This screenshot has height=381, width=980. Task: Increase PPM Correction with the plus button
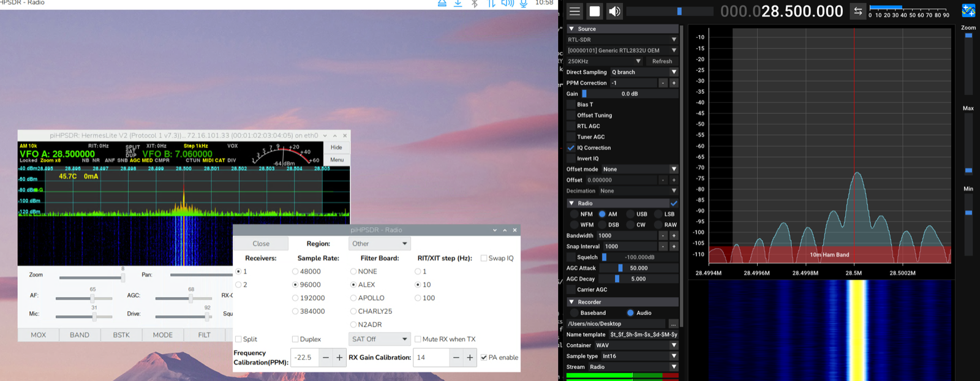pos(674,83)
